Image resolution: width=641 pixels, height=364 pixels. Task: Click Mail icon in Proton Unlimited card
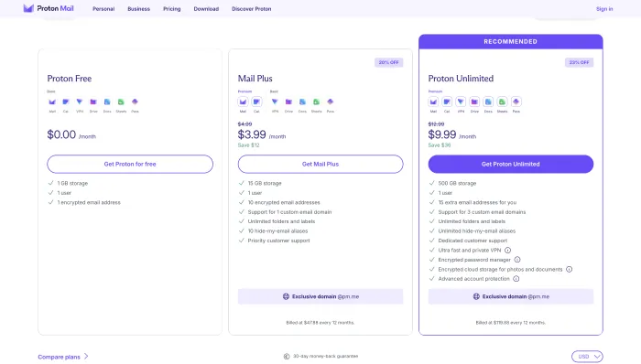[433, 102]
